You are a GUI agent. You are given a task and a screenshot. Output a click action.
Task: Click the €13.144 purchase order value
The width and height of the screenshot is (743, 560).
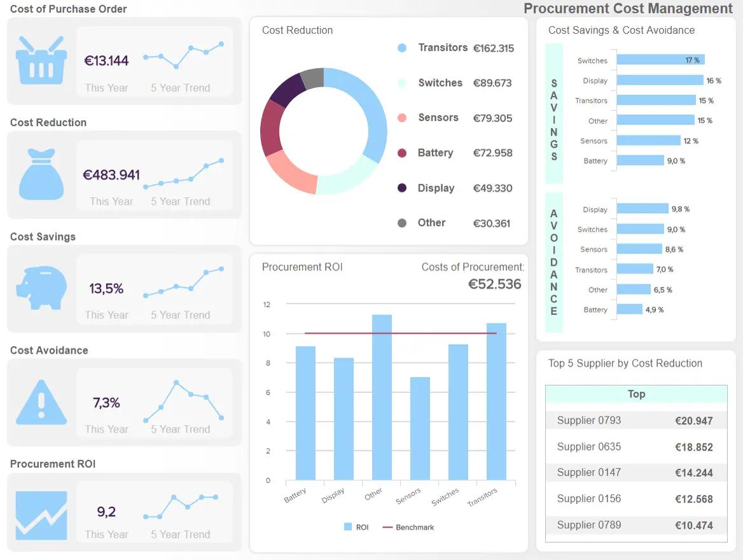coord(106,60)
